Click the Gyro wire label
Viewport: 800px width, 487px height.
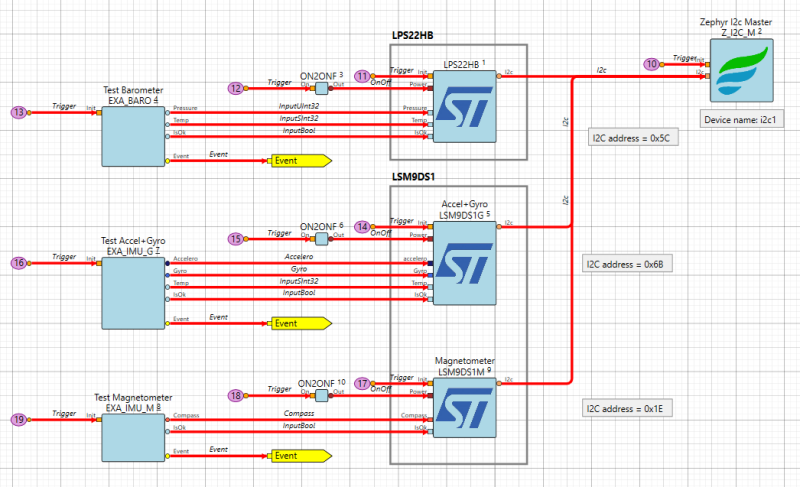(x=298, y=269)
